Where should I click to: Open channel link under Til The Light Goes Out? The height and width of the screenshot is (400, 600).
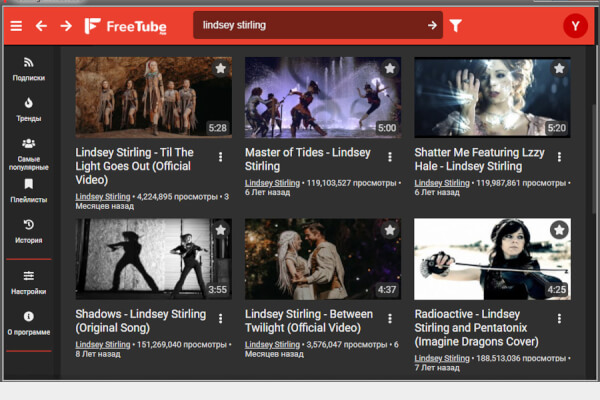103,197
